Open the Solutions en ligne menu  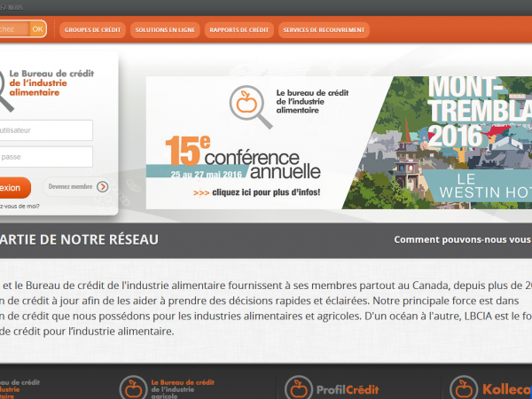tap(165, 30)
